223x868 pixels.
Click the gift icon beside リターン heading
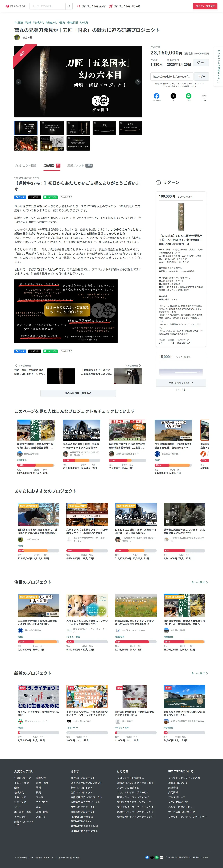point(159,182)
